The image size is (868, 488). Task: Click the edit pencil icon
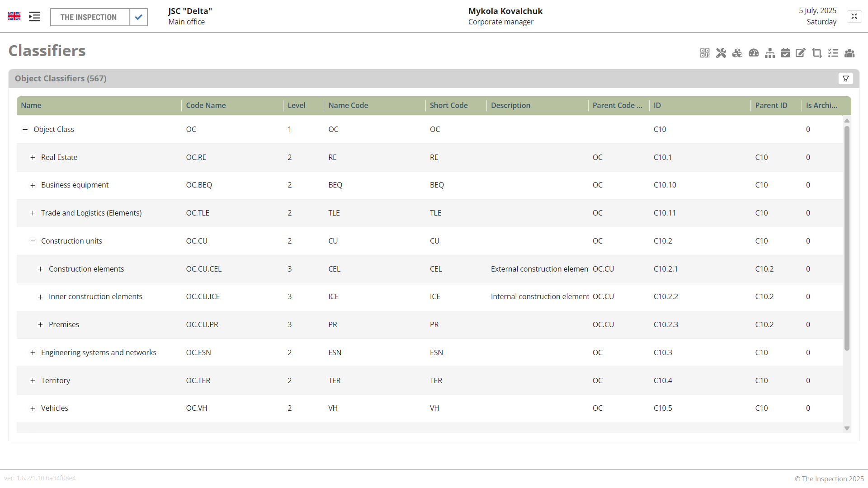(801, 53)
